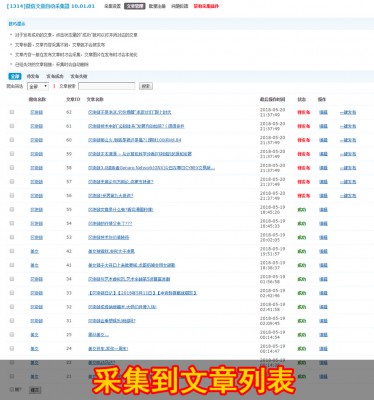The width and height of the screenshot is (374, 400).
Task: One-click publish article ID 61
Action: 348,126
